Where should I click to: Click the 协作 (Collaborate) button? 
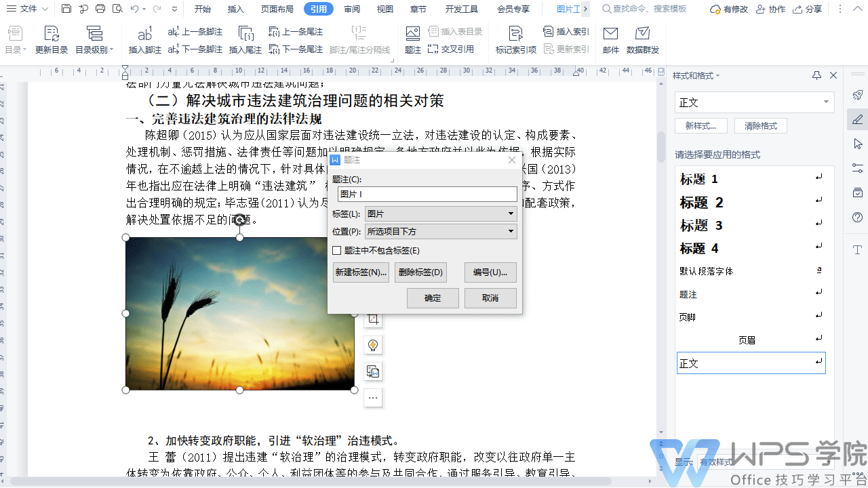[x=770, y=9]
